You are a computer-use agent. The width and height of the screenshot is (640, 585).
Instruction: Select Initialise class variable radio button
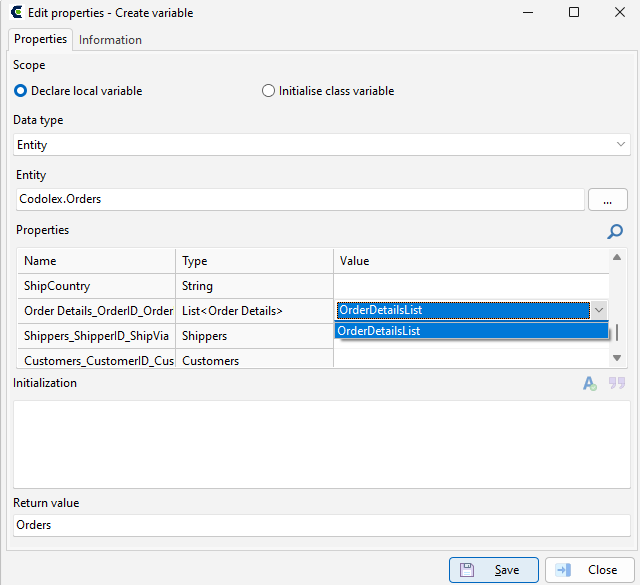(x=268, y=91)
